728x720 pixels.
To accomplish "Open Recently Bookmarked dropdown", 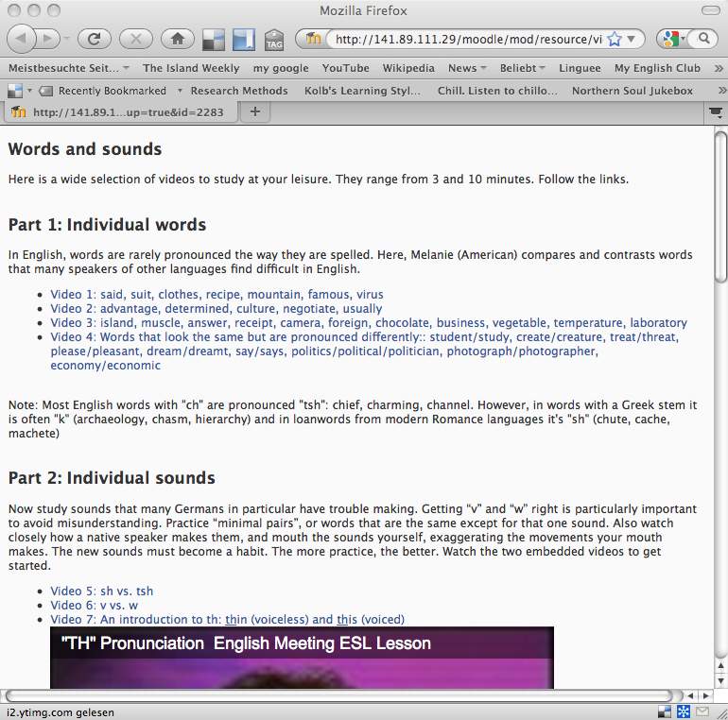I will 112,91.
